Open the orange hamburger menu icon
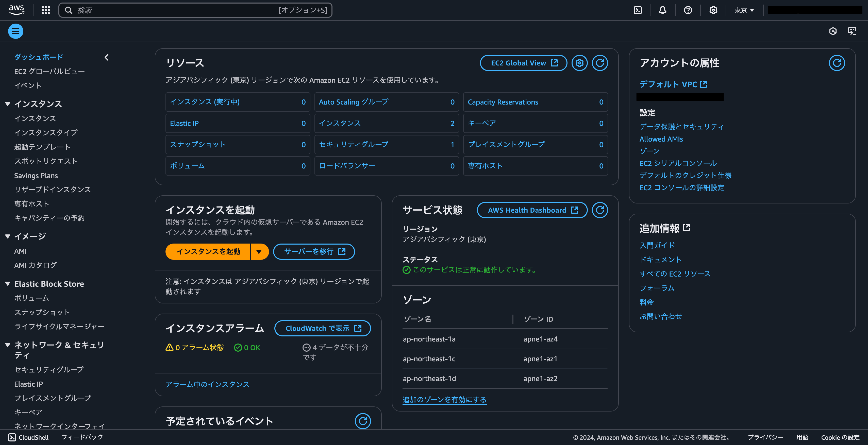The height and width of the screenshot is (445, 868). (x=15, y=31)
